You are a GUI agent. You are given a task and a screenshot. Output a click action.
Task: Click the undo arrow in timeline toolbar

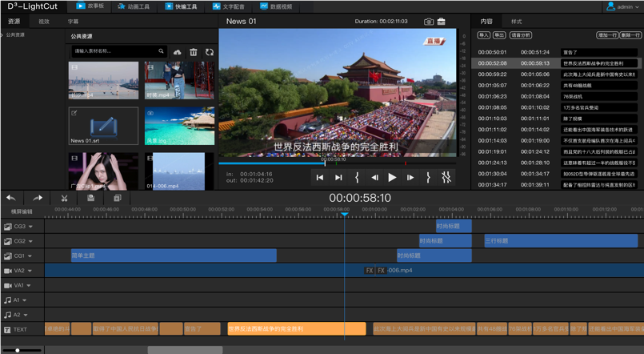click(x=11, y=198)
